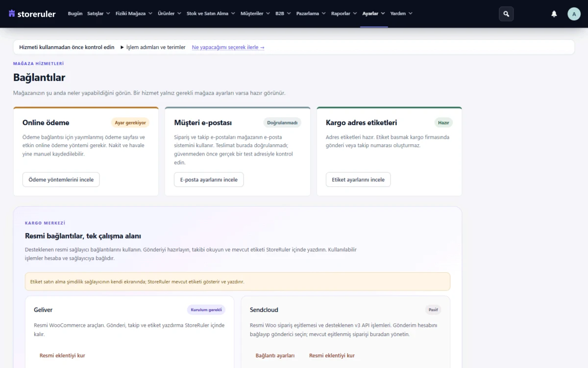
Task: Click the Etiket satın alma notice banner
Action: coord(238,282)
